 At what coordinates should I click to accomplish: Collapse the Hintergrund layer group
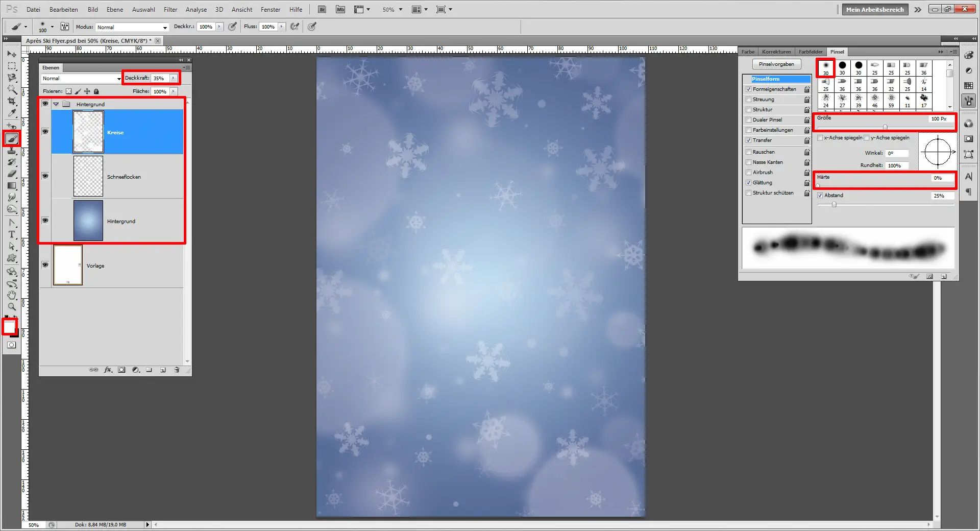(x=56, y=104)
